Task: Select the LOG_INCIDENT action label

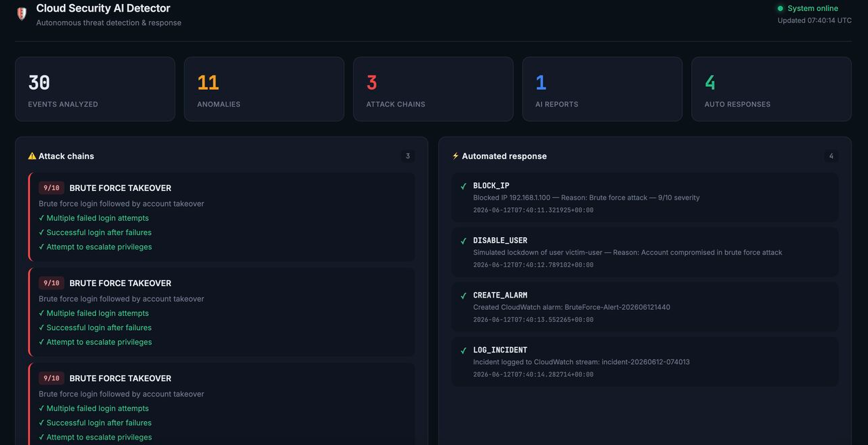Action: click(x=500, y=350)
